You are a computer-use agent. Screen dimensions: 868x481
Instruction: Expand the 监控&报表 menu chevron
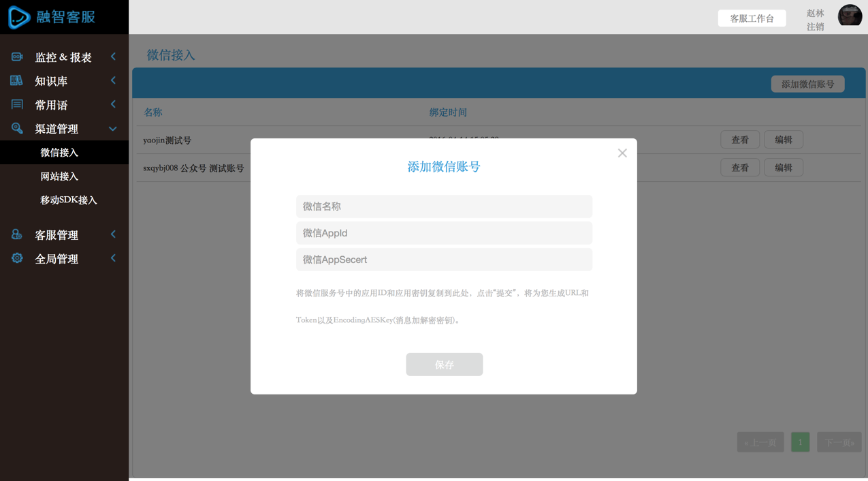pyautogui.click(x=113, y=57)
